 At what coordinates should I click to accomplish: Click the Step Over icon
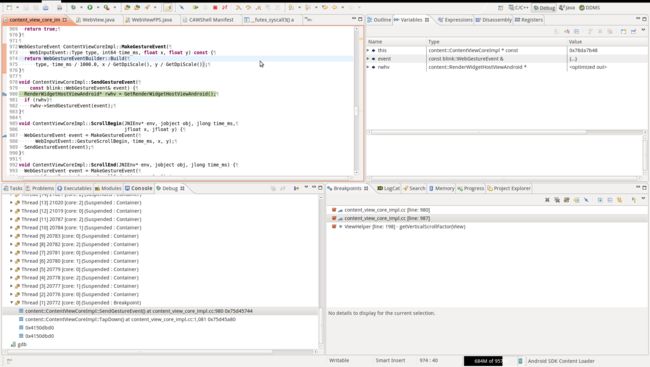click(248, 7)
